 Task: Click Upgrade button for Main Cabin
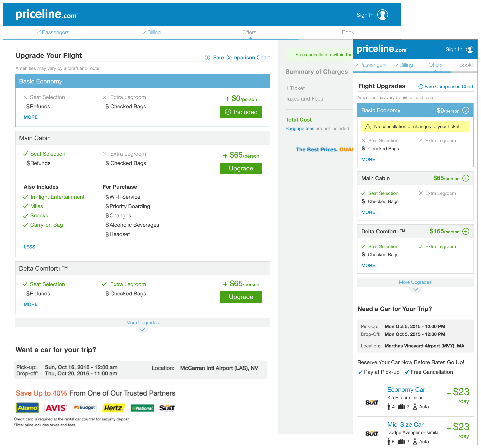pos(241,168)
